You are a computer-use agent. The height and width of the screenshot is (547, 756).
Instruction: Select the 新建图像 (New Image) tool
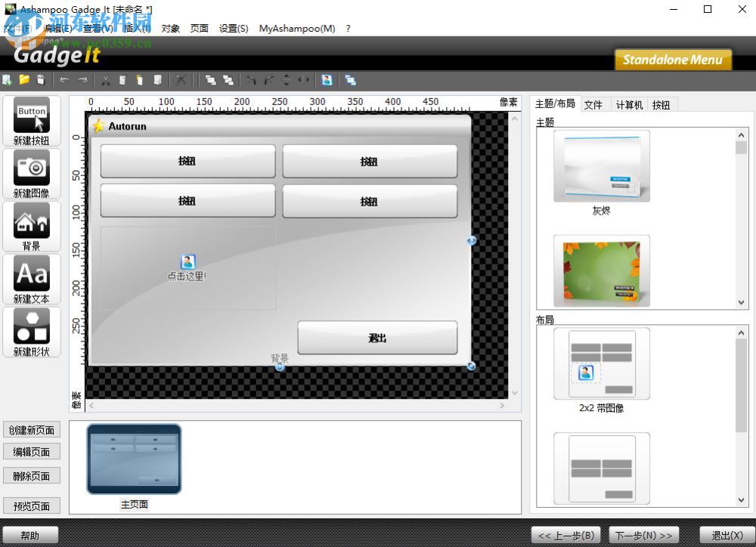(31, 172)
